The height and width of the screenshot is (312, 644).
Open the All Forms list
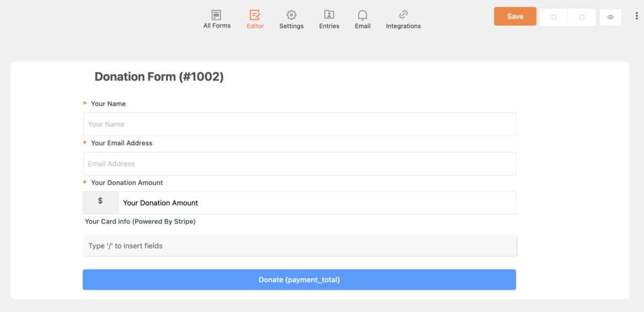216,19
